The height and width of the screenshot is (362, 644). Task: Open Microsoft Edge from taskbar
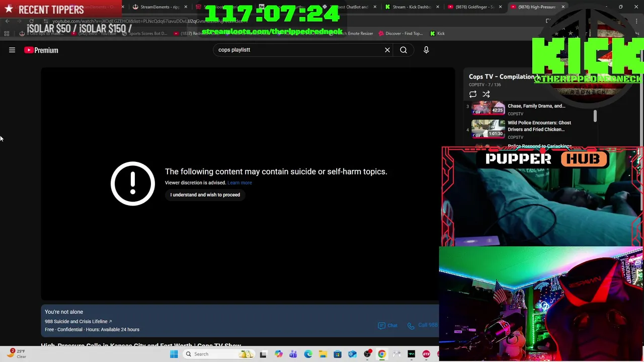[308, 354]
